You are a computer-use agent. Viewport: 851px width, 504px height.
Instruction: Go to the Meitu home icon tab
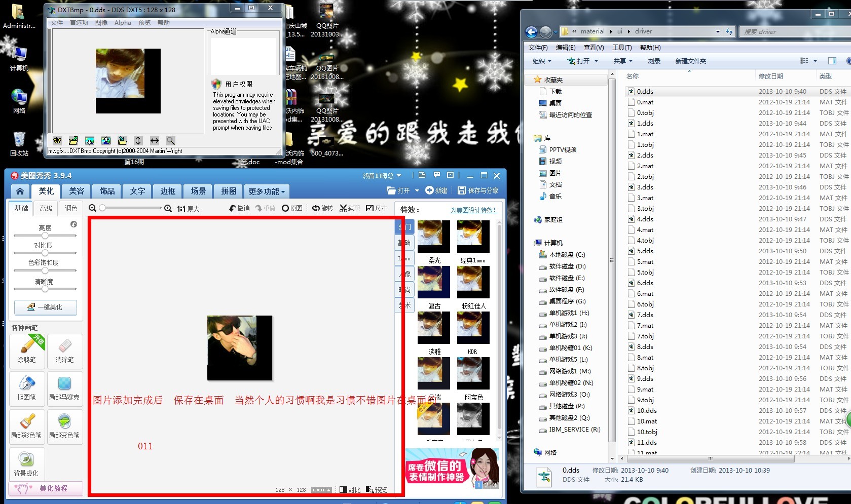(x=20, y=191)
